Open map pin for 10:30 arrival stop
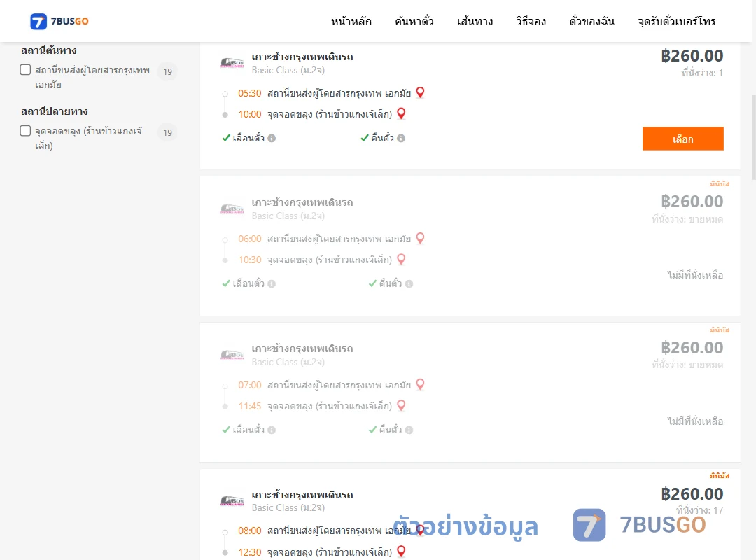This screenshot has width=756, height=560. click(x=401, y=260)
